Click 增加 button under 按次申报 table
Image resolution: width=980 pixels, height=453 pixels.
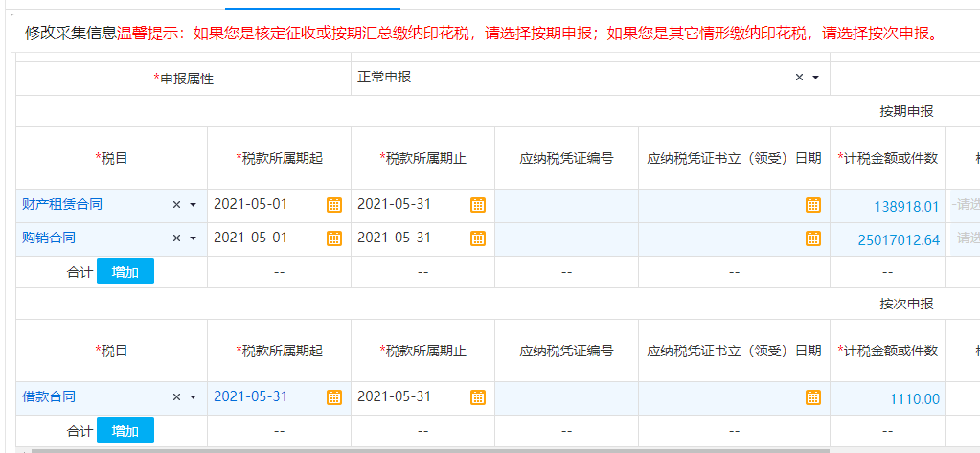(125, 431)
